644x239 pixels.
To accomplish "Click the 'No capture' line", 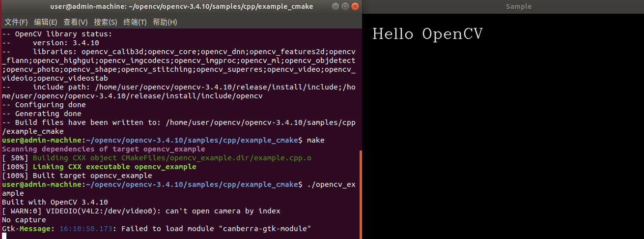I will click(x=24, y=220).
